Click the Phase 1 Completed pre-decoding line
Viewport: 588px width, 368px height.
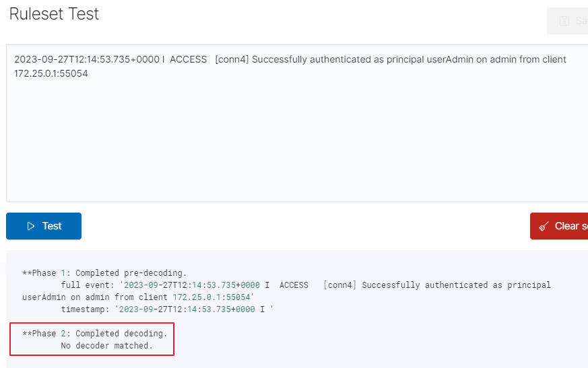coord(104,273)
